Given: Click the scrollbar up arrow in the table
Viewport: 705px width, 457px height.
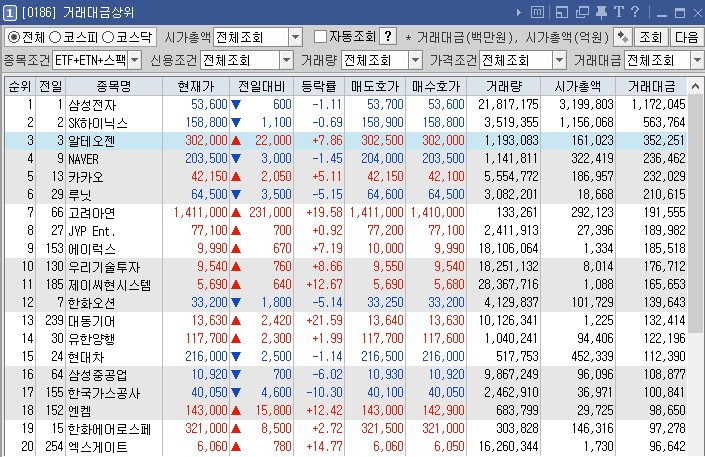Looking at the screenshot, I should 696,86.
